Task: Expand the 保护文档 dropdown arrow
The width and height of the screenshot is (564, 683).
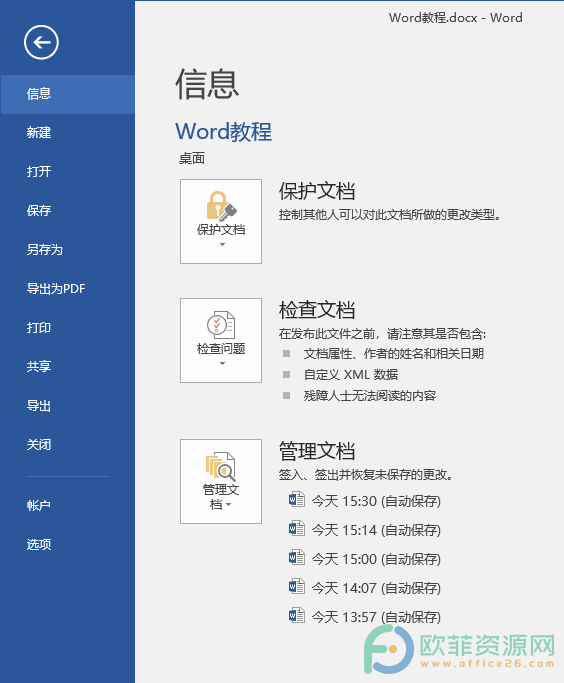Action: tap(222, 244)
